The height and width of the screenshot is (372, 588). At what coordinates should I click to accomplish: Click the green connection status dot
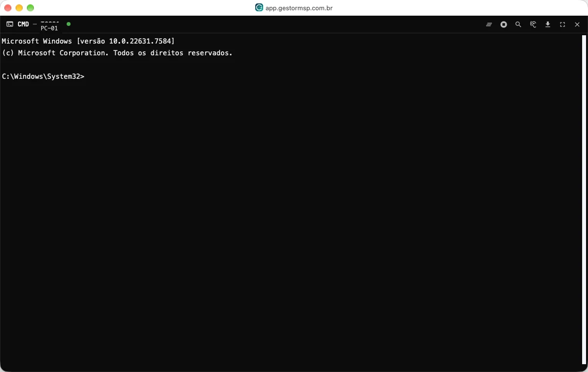[69, 24]
